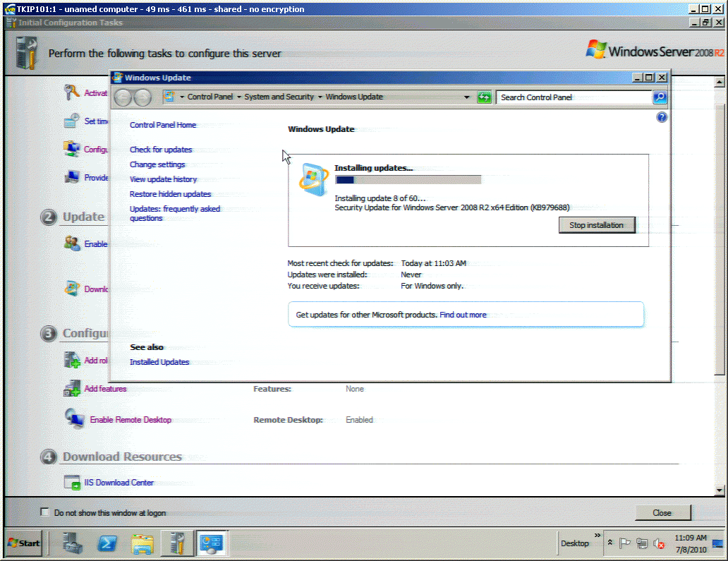728x561 pixels.
Task: Click the green refresh button in address bar
Action: (484, 97)
